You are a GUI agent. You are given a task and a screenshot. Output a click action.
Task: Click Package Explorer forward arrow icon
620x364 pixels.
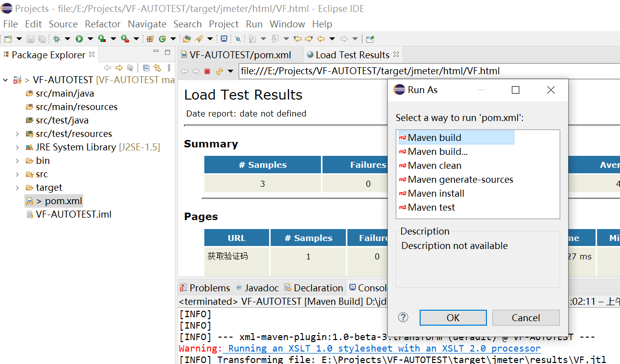tap(119, 68)
